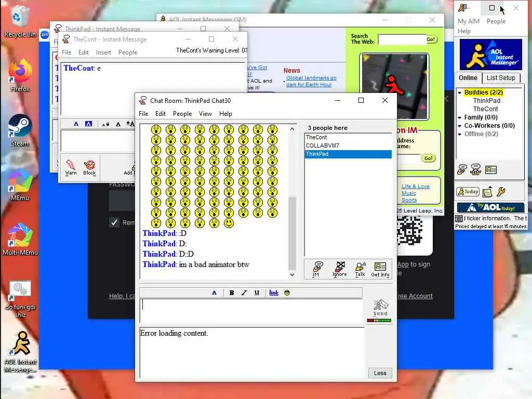Open the Buddy List Help menu

point(464,31)
